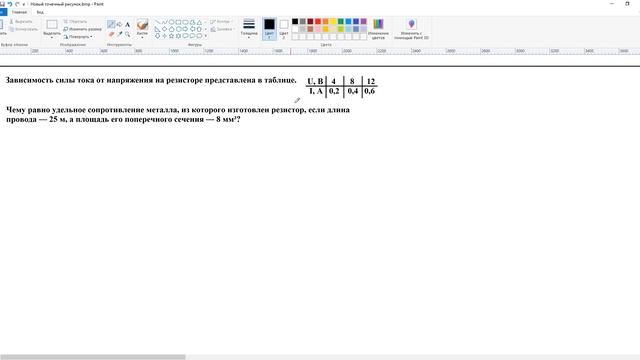Click the Undo arrow in title bar

pos(10,4)
